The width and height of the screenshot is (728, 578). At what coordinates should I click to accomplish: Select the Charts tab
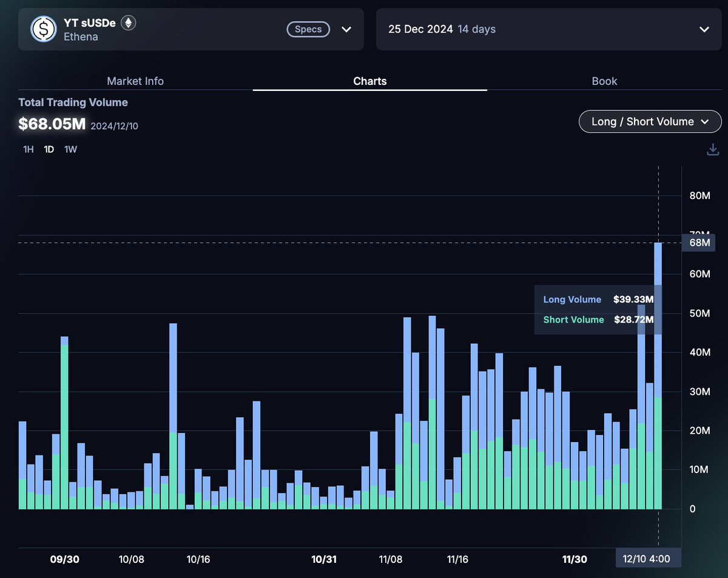370,81
